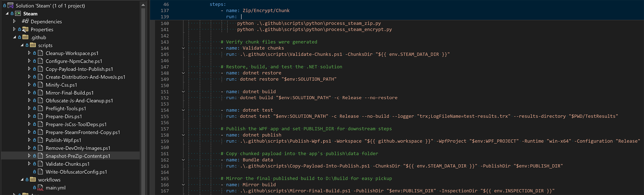
Task: Fold the 'dotnet publish' block at line 158
Action: (x=183, y=135)
